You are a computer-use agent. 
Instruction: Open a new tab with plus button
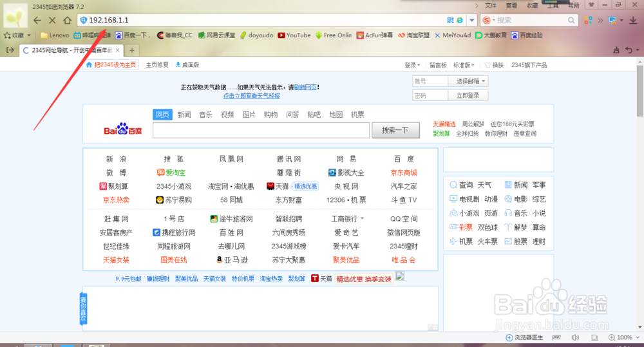(x=132, y=50)
